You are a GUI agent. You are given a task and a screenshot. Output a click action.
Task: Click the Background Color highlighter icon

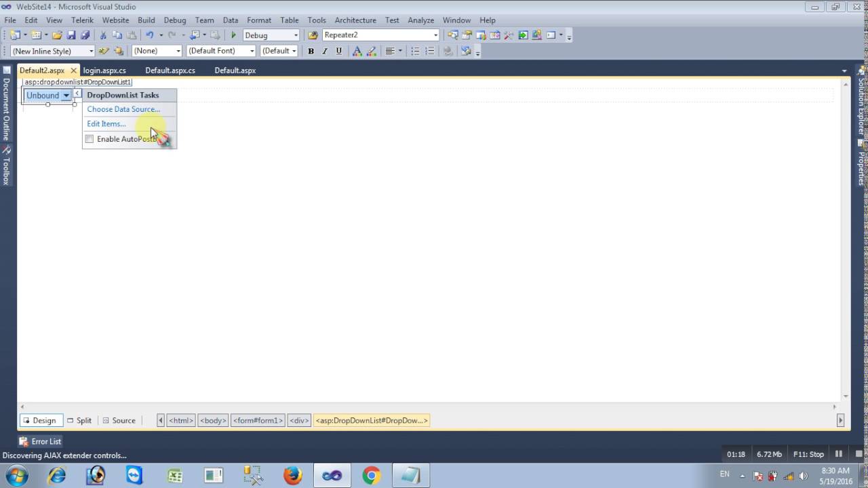[372, 51]
